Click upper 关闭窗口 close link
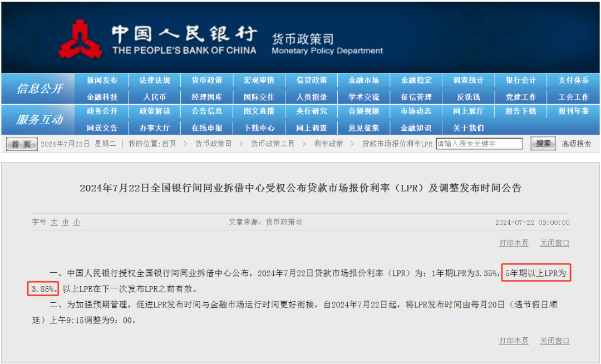This screenshot has height=364, width=601. point(555,243)
